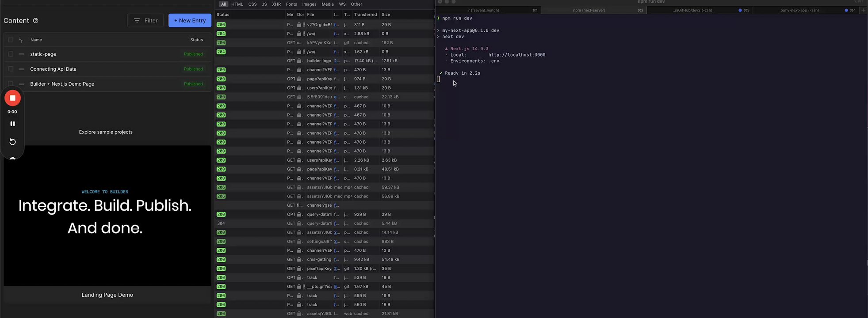Screen dimensions: 868x318
Task: Select the JS network filter tab
Action: 264,4
